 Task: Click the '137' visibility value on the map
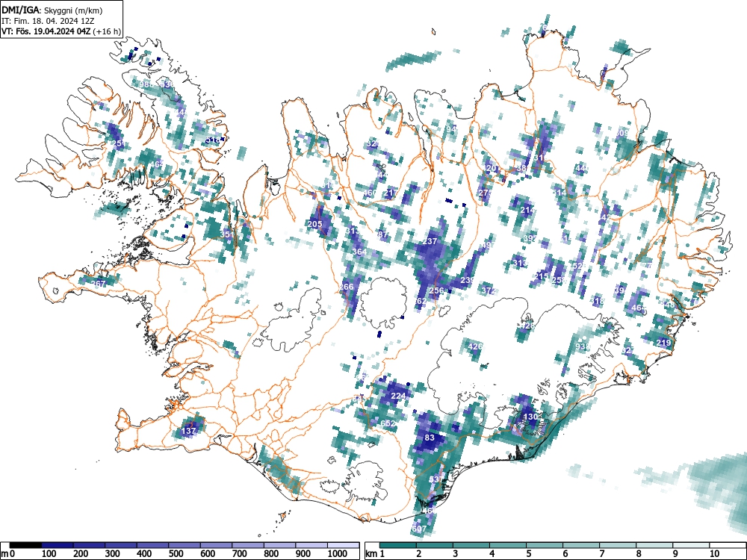(189, 431)
